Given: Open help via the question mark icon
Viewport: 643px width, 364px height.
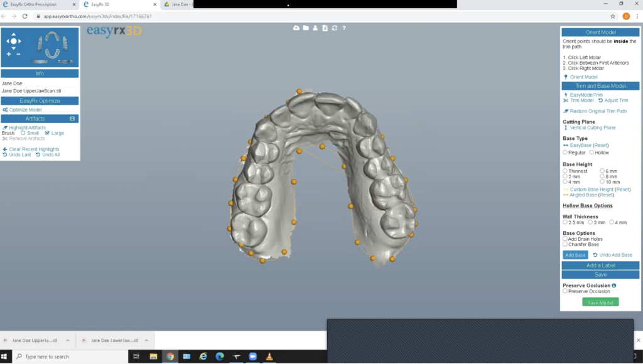Looking at the screenshot, I should [x=344, y=28].
